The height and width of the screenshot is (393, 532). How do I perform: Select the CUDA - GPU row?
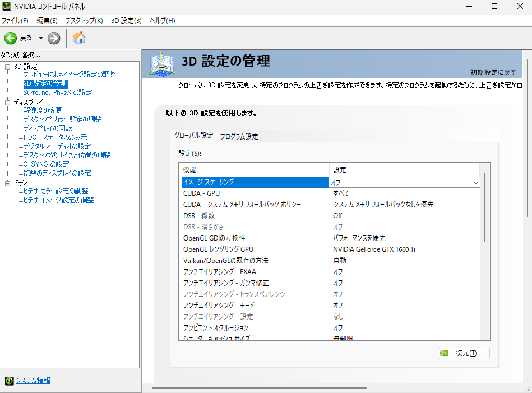tap(331, 193)
